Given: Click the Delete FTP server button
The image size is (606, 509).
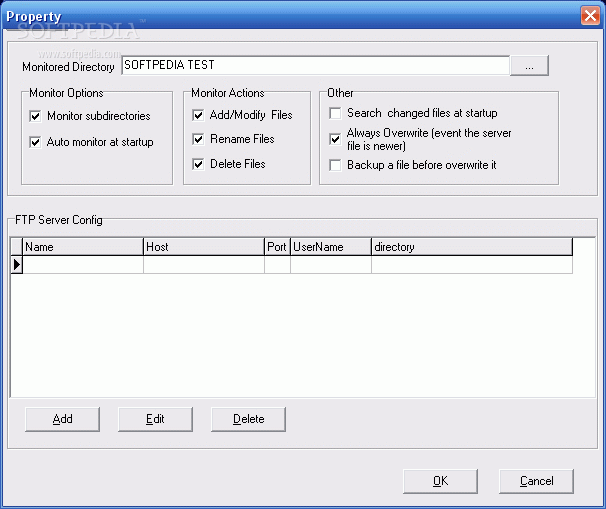Looking at the screenshot, I should [x=249, y=419].
